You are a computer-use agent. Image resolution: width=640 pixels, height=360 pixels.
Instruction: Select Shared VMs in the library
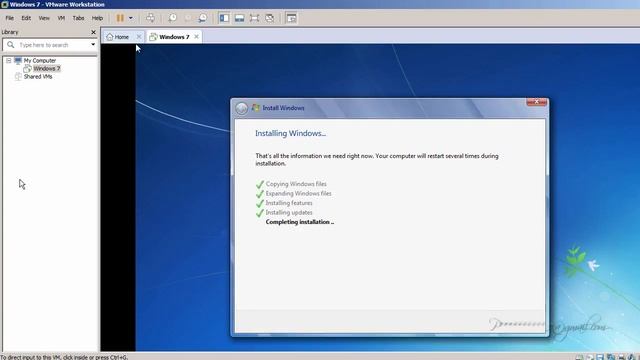tap(38, 77)
